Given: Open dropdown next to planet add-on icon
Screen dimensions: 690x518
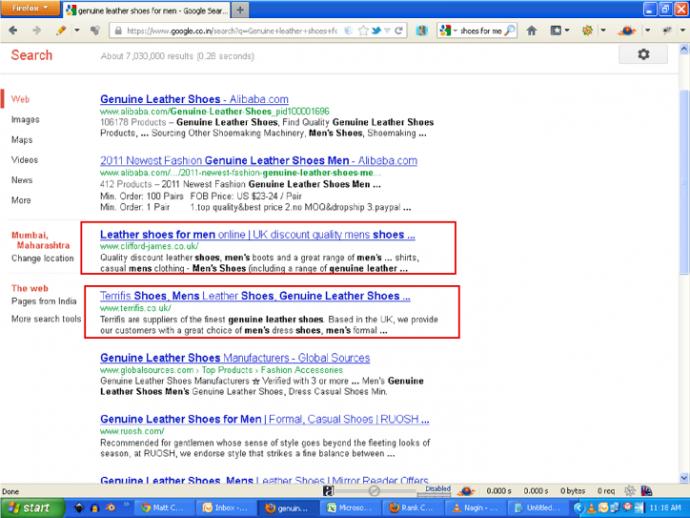Looking at the screenshot, I should coord(648,30).
